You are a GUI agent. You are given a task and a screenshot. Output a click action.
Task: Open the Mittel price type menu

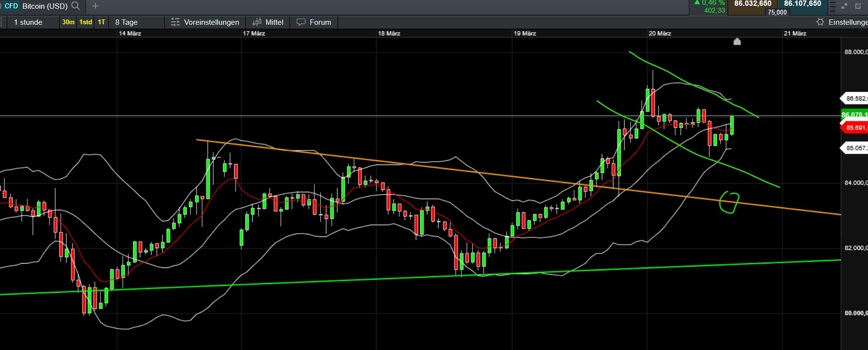[x=268, y=22]
